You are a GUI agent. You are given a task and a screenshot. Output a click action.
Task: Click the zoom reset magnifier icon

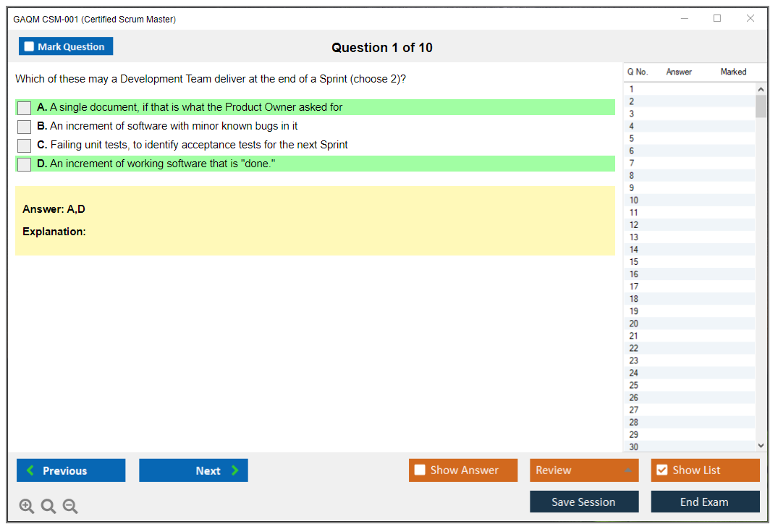pos(48,507)
